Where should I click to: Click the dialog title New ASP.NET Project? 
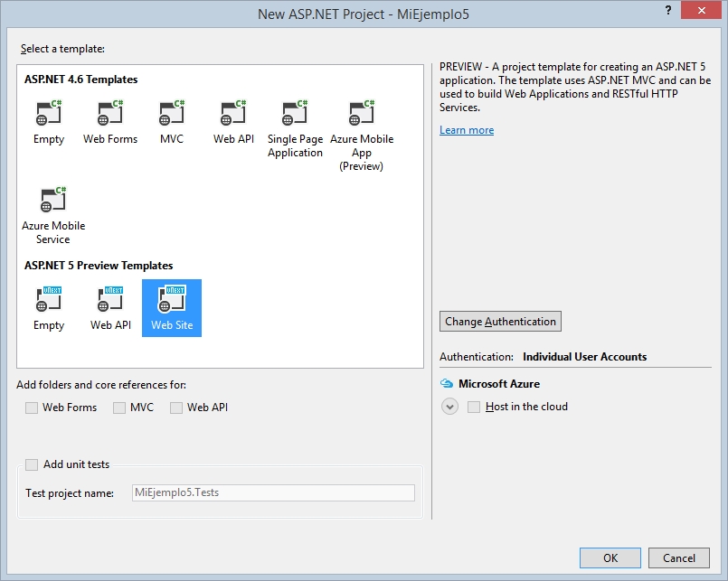point(364,14)
